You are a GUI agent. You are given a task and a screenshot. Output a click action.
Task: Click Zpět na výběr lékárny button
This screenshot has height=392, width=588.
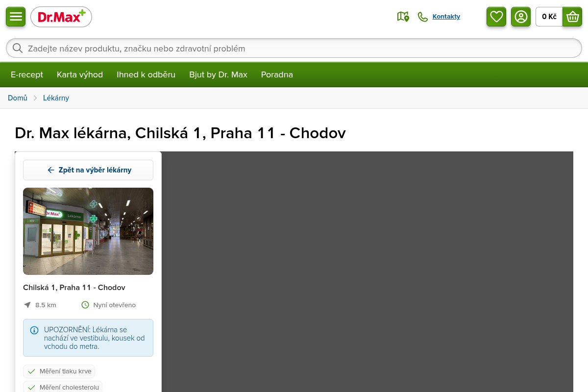click(x=88, y=170)
